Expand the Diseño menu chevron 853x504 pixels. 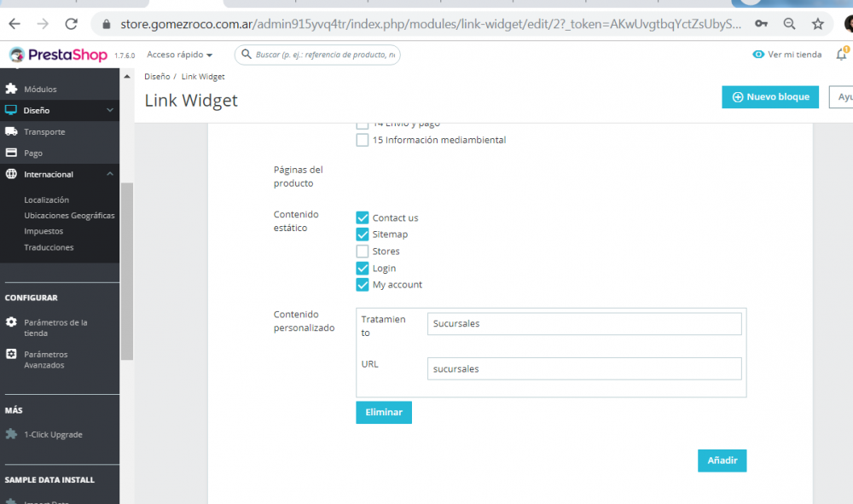click(110, 110)
